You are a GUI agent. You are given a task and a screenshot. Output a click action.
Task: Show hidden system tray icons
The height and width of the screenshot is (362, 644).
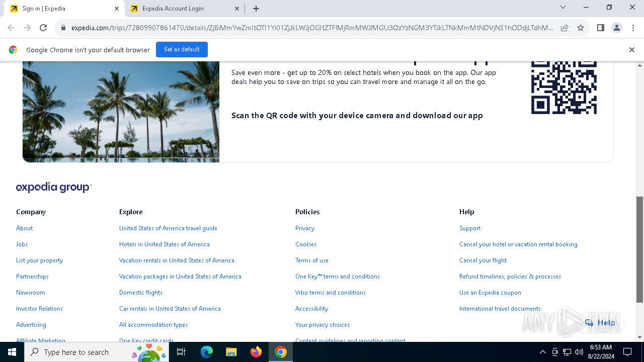point(542,352)
